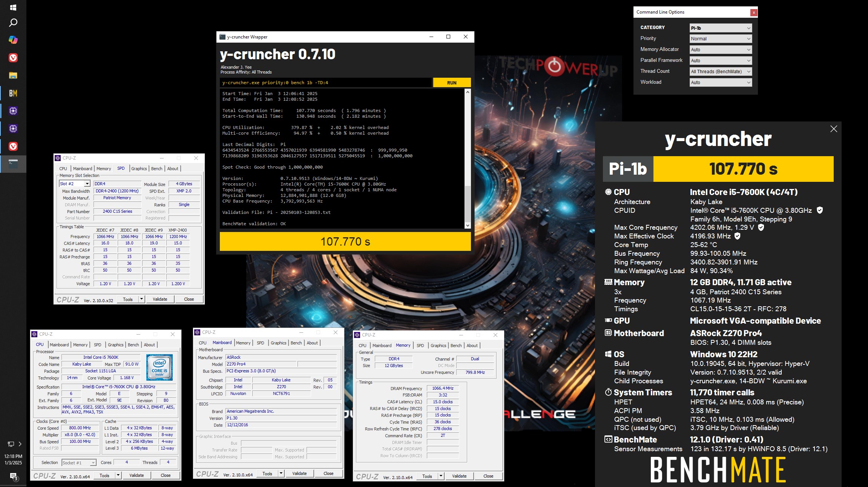Click shield icon beside Max Effective Clock

pos(738,236)
